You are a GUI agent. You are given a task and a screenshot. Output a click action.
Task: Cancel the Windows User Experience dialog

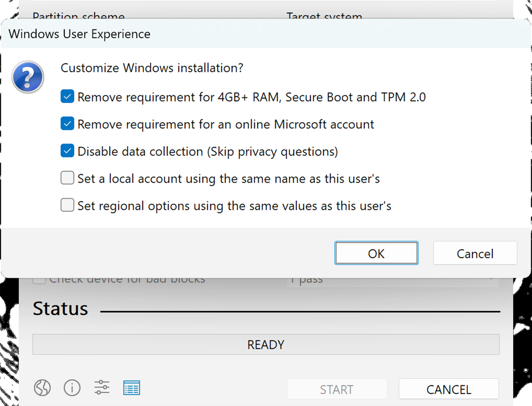[475, 253]
